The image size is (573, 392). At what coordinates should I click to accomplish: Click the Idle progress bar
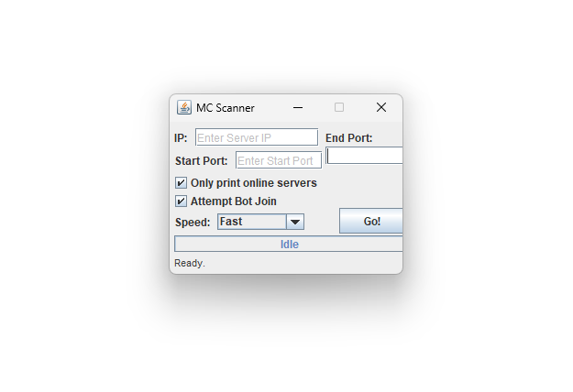(x=289, y=244)
